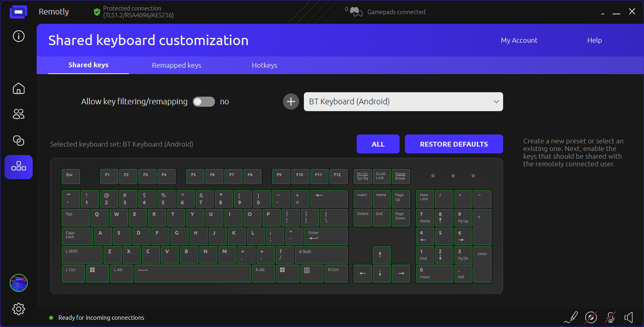This screenshot has height=327, width=644.
Task: Open the users/contacts sidebar icon
Action: click(x=19, y=114)
